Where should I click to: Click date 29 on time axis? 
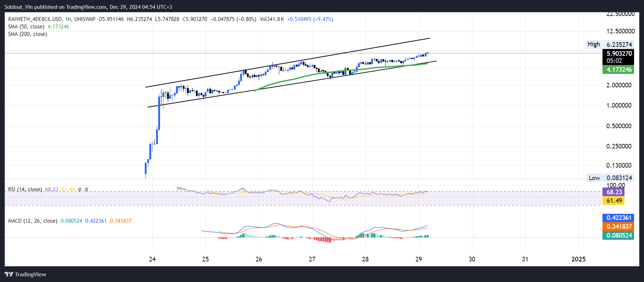(x=419, y=259)
